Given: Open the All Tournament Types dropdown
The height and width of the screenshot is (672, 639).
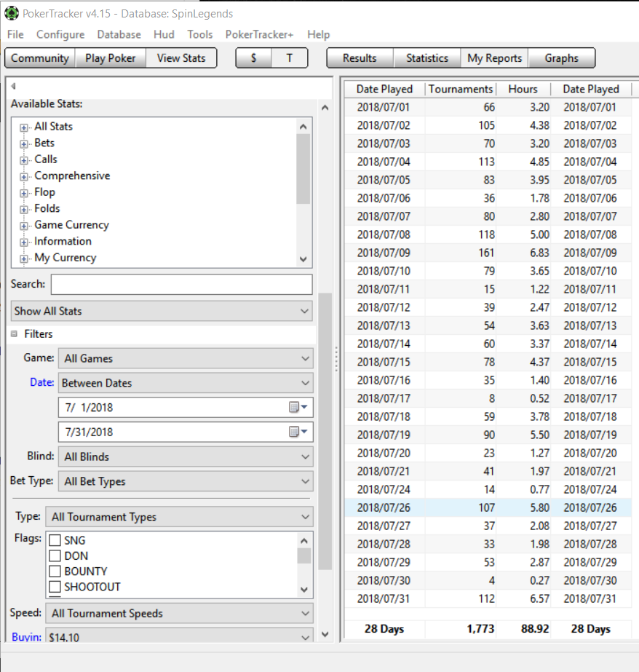Looking at the screenshot, I should (180, 517).
